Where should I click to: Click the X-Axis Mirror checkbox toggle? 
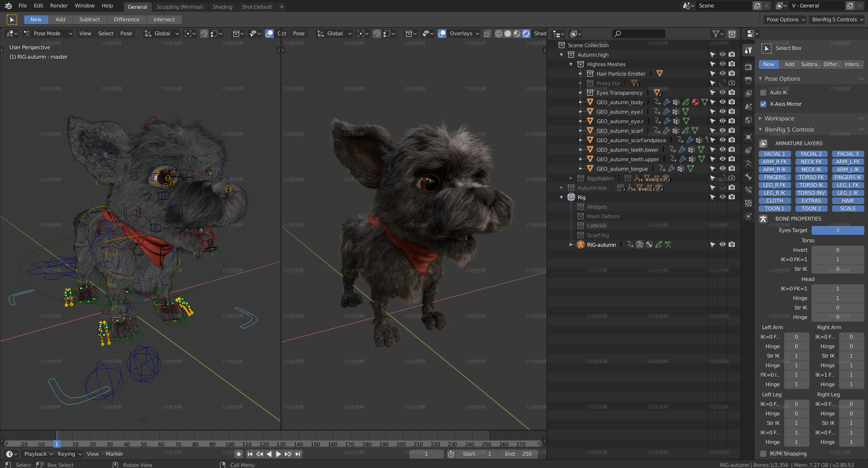(x=763, y=104)
